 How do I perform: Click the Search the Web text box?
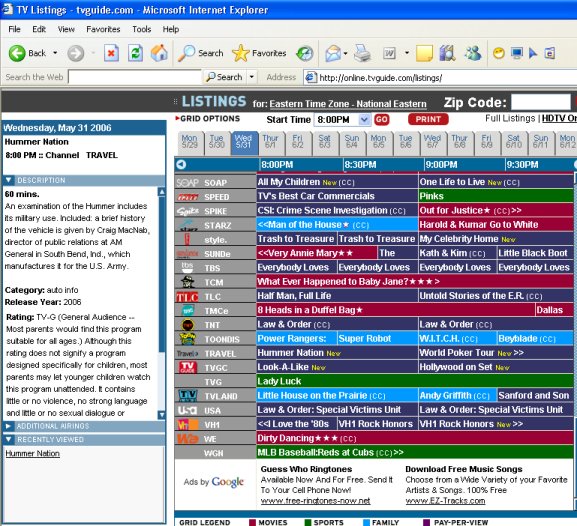click(135, 77)
